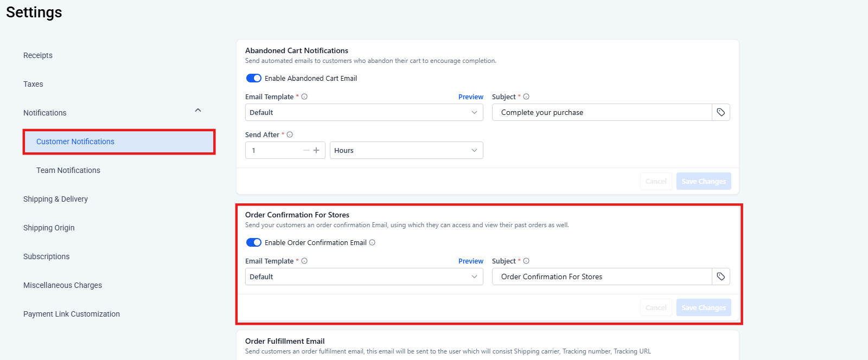The height and width of the screenshot is (360, 868).
Task: Open Abandoned Cart Email Template dropdown
Action: click(363, 112)
